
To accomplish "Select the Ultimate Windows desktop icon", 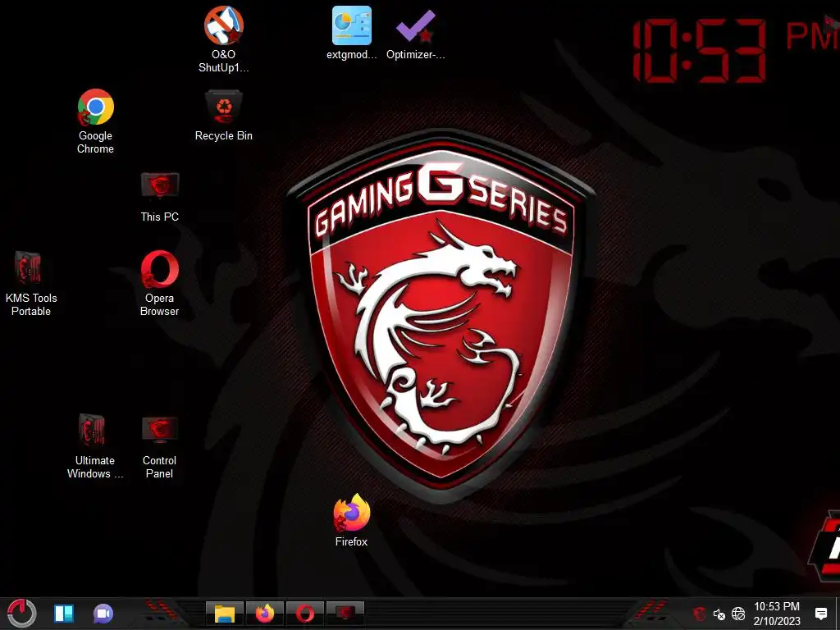I will click(x=95, y=446).
